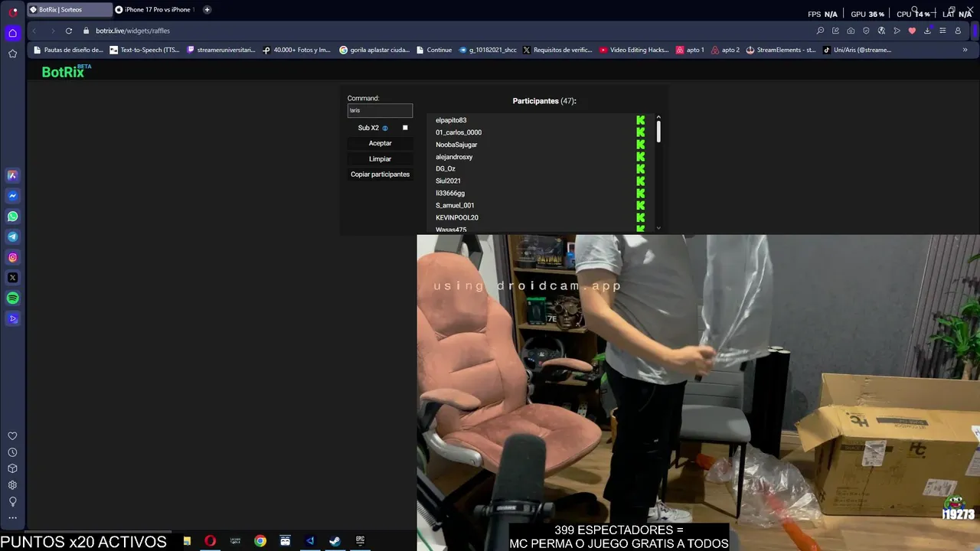Open the My Flow send arrow icon

pos(897,31)
